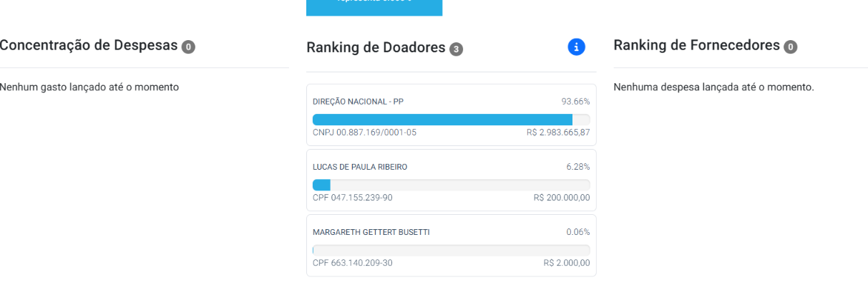This screenshot has width=868, height=285.
Task: Open the DIREÇÃO NACIONAL - PP donor card
Action: coord(451,116)
